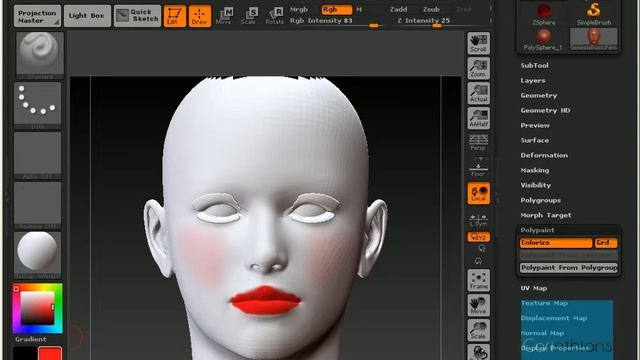This screenshot has height=360, width=640.
Task: Expand the Visibility palette
Action: click(x=536, y=185)
